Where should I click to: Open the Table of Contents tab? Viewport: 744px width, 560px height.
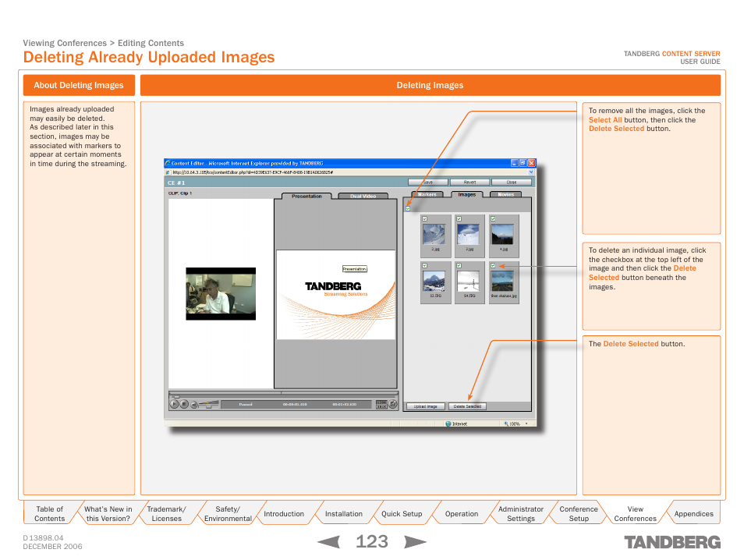click(49, 513)
